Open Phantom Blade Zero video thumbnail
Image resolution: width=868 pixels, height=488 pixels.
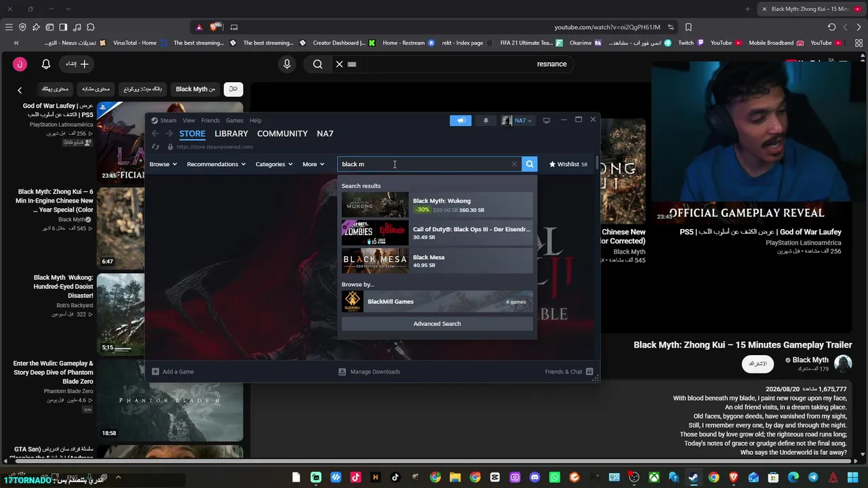coord(170,401)
